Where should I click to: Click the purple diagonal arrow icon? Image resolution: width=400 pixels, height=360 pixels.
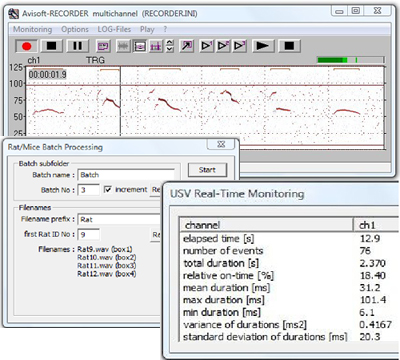pos(186,46)
